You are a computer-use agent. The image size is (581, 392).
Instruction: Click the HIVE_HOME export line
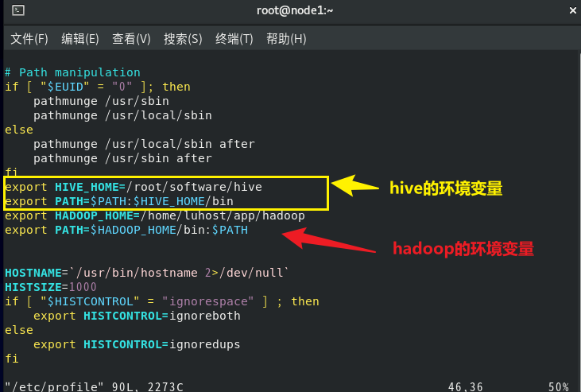[x=134, y=187]
